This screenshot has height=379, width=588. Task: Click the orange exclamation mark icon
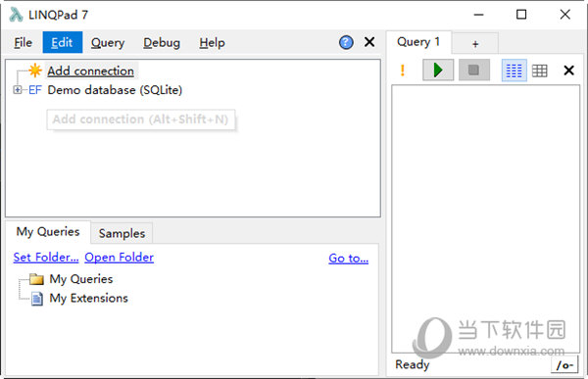coord(403,71)
